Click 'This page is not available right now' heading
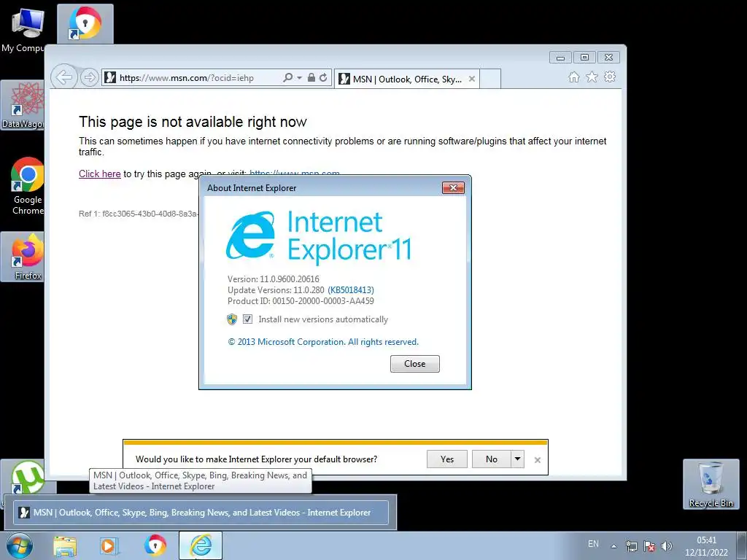The image size is (747, 560). [193, 122]
